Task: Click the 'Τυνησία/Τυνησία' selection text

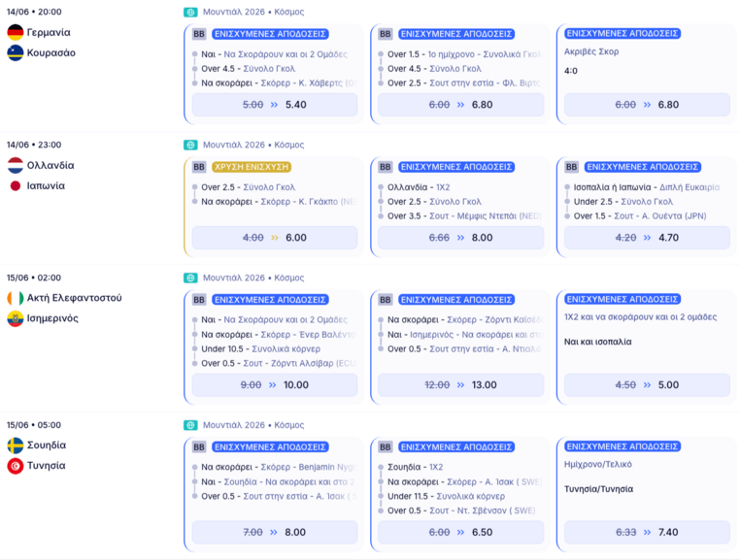Action: [598, 489]
